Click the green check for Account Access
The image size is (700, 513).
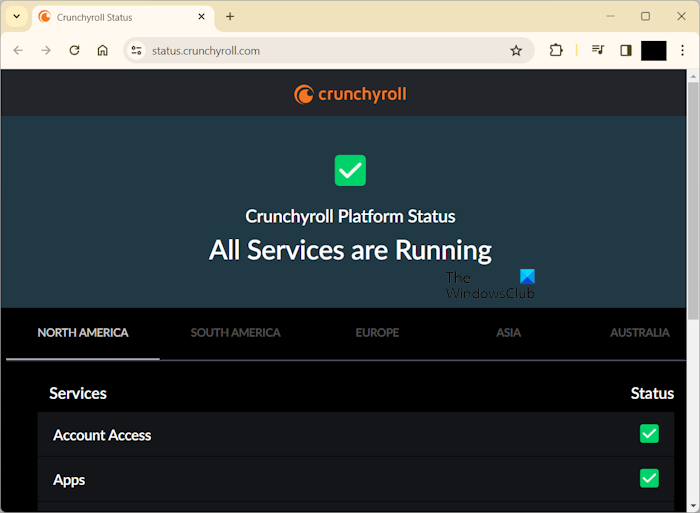(x=649, y=434)
